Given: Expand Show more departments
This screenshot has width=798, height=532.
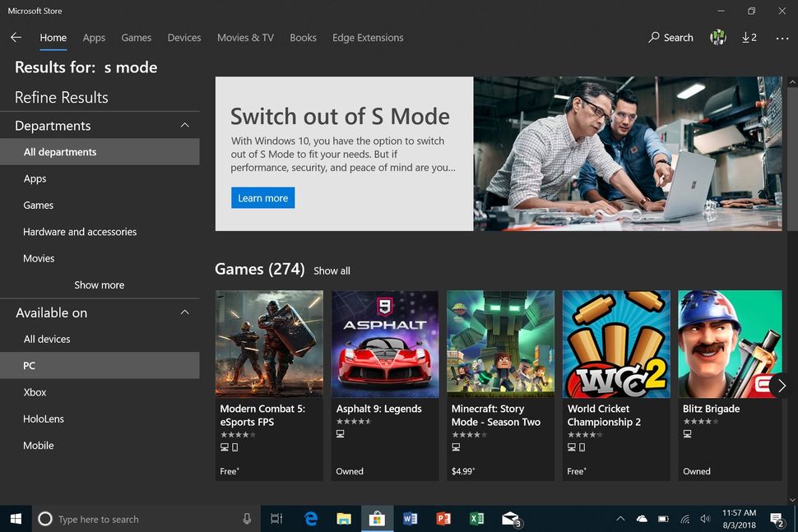Looking at the screenshot, I should pos(99,285).
